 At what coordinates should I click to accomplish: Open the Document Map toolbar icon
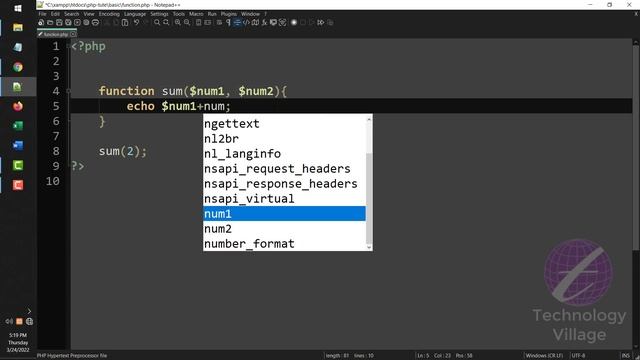[255, 22]
